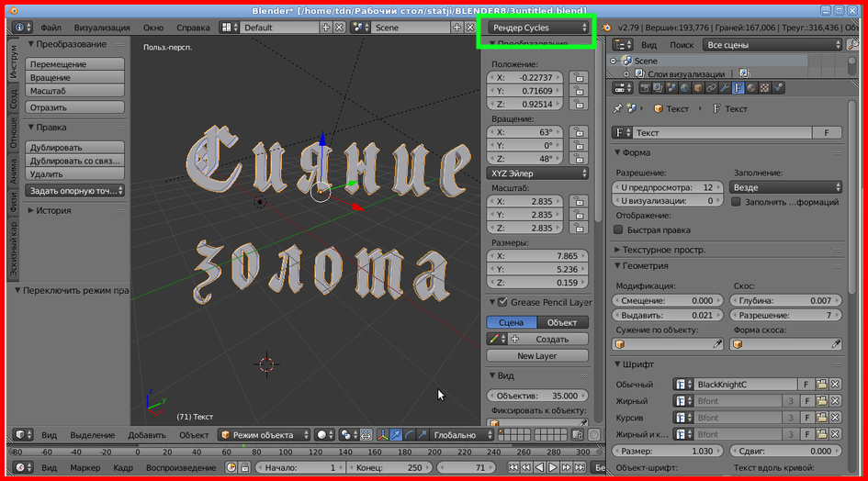Open the Scene properties tab icon
Screen dimensions: 868x481
(671, 88)
